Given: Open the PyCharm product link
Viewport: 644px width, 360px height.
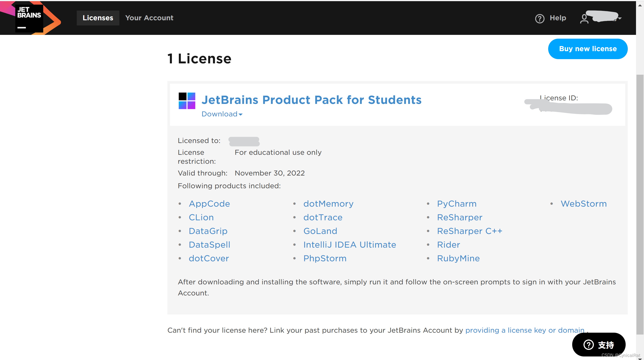Looking at the screenshot, I should click(x=456, y=204).
